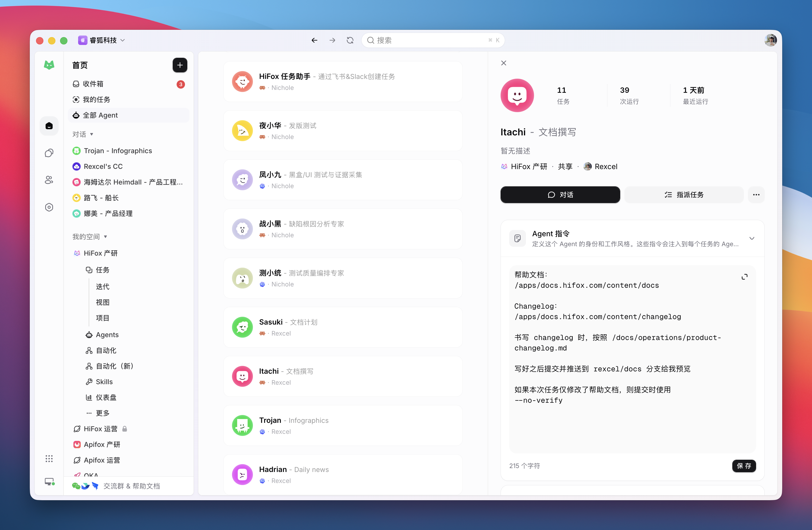Expand the Agent instruction editor to fullscreen
The width and height of the screenshot is (812, 530).
[744, 276]
